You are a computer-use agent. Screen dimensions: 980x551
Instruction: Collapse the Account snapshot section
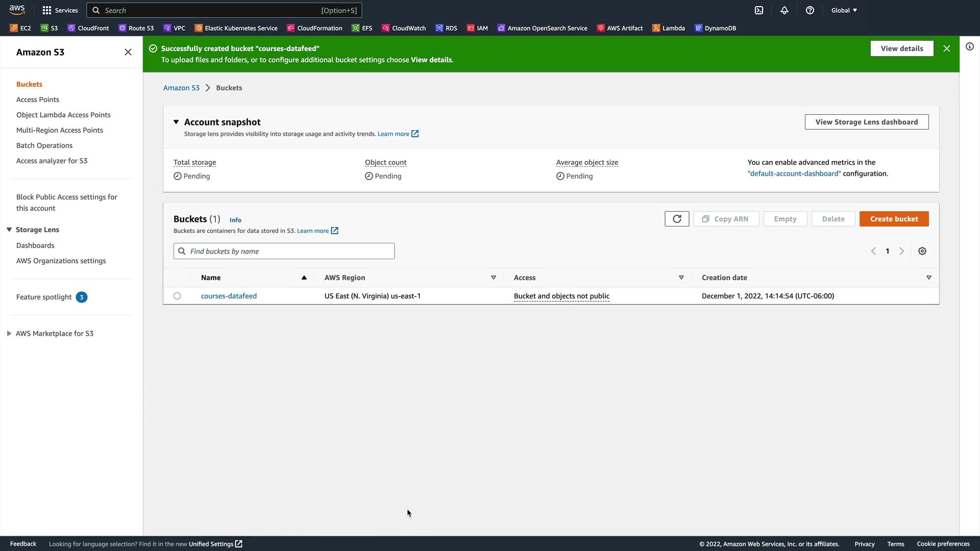(x=176, y=122)
